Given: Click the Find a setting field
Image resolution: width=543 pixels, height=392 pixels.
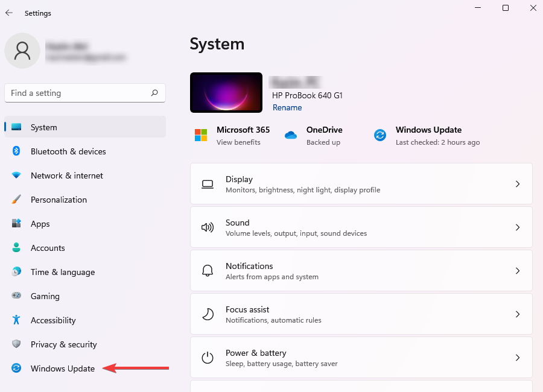Looking at the screenshot, I should (x=85, y=93).
